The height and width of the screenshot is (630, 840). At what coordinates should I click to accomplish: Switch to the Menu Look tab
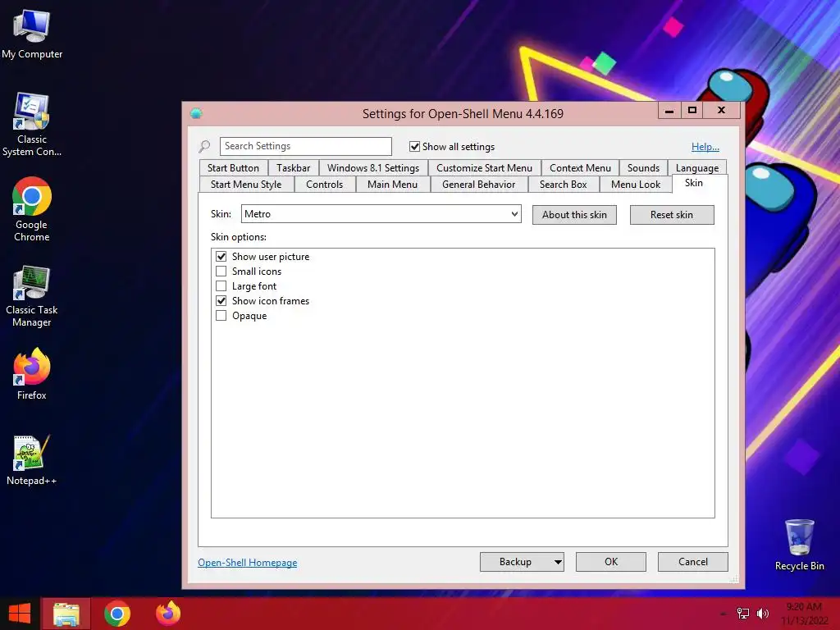[x=636, y=185]
